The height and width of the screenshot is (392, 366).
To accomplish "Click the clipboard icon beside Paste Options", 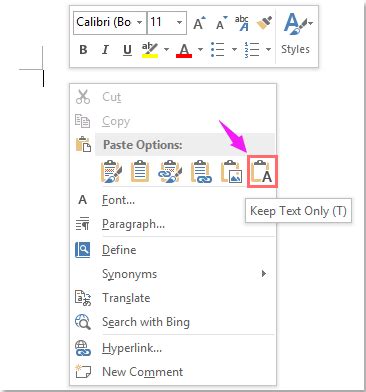I will coord(83,144).
